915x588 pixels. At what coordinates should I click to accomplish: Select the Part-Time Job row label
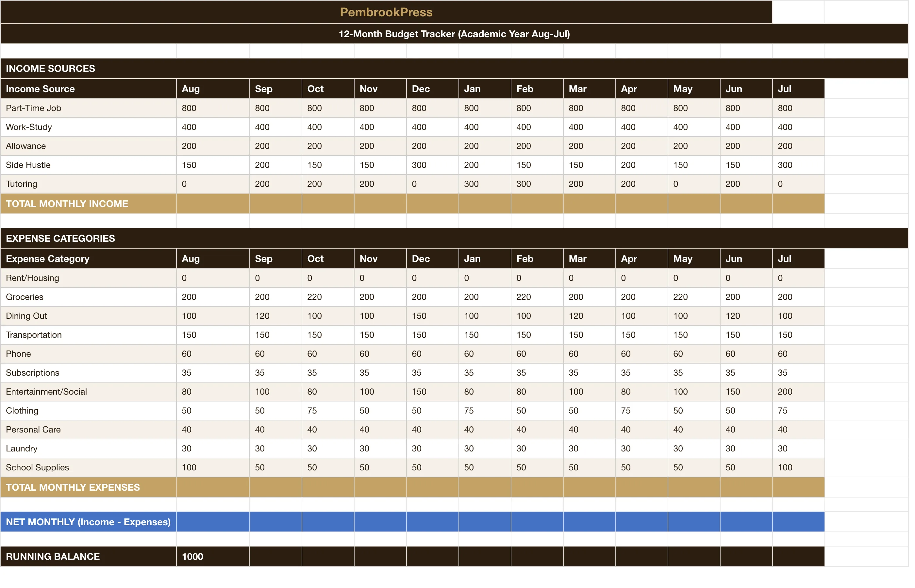(x=88, y=108)
